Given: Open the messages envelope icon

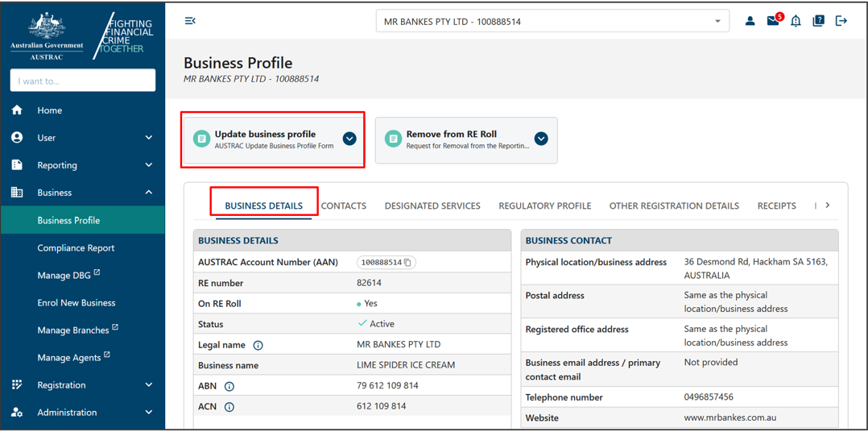Looking at the screenshot, I should point(773,21).
